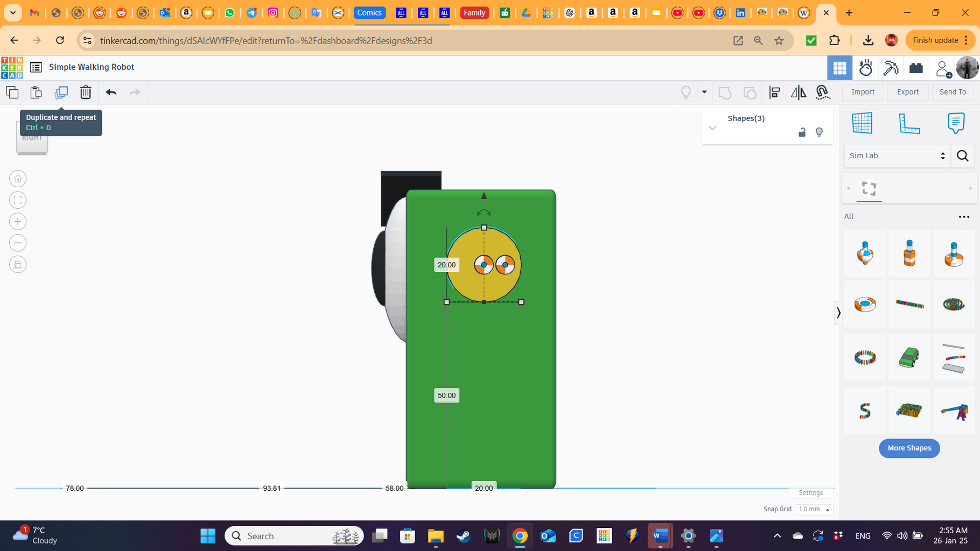
Task: Click the black height arrow handle
Action: pyautogui.click(x=484, y=196)
